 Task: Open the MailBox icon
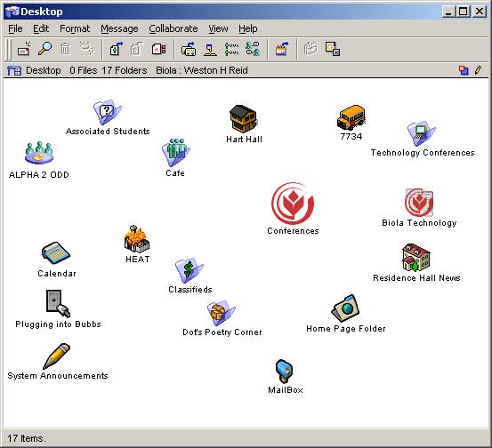coord(285,372)
